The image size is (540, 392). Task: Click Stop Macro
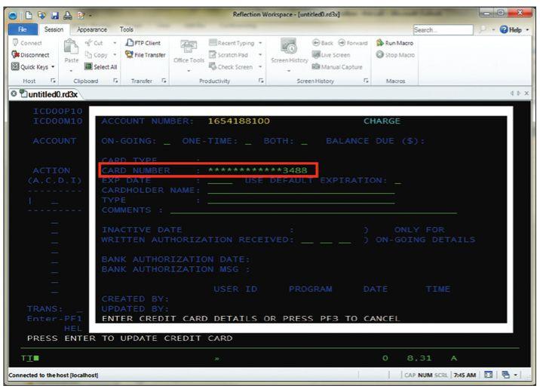395,55
